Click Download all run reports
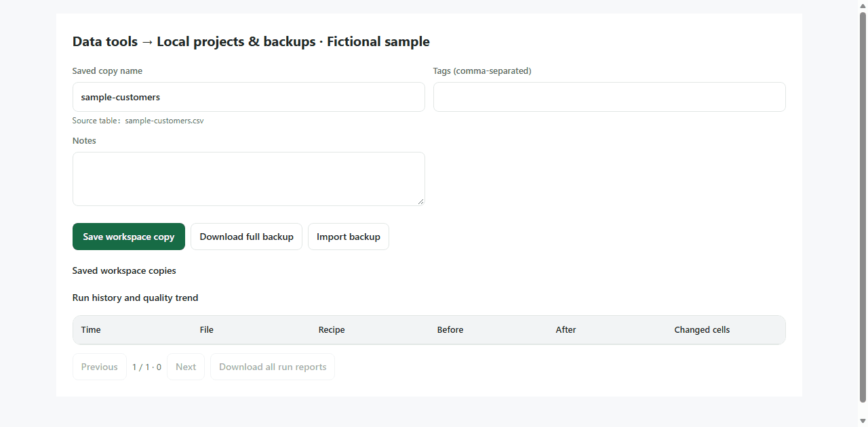The image size is (868, 427). tap(273, 367)
